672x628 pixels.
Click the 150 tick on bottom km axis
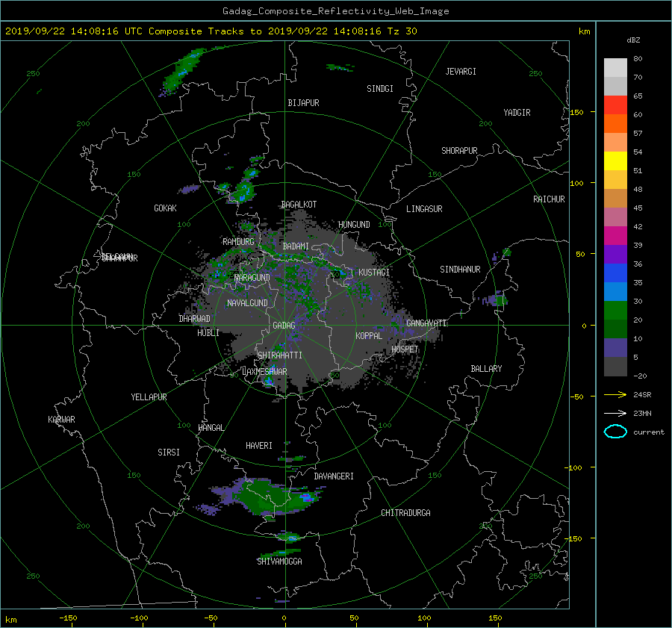[495, 618]
